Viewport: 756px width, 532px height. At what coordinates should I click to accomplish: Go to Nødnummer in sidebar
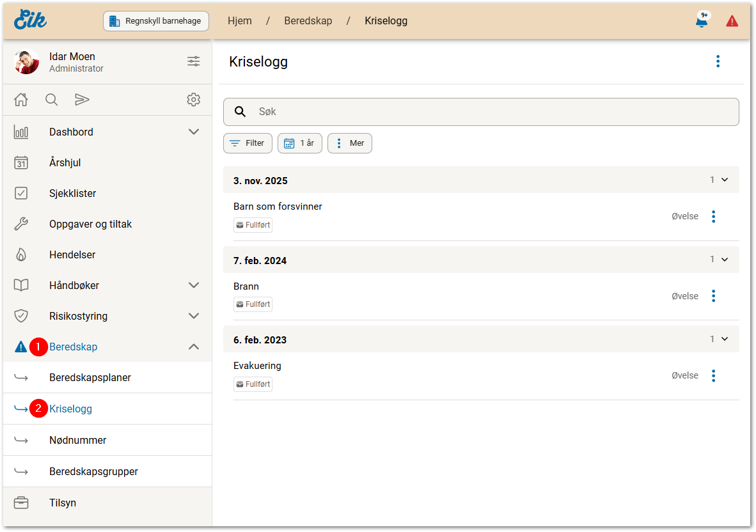78,440
